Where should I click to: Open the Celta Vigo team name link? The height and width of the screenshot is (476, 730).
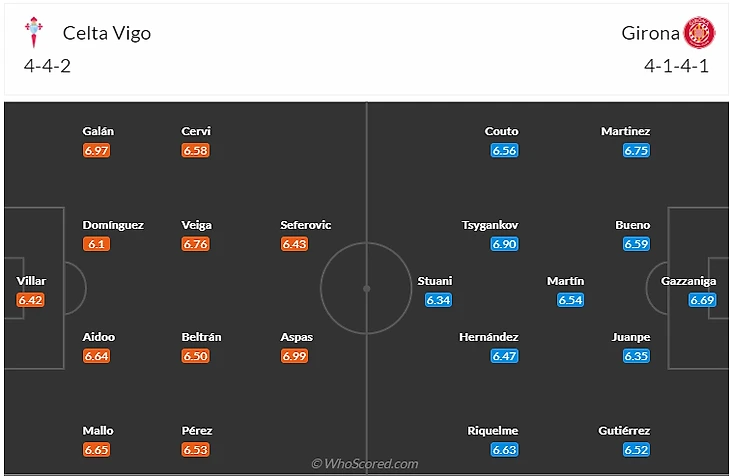107,33
